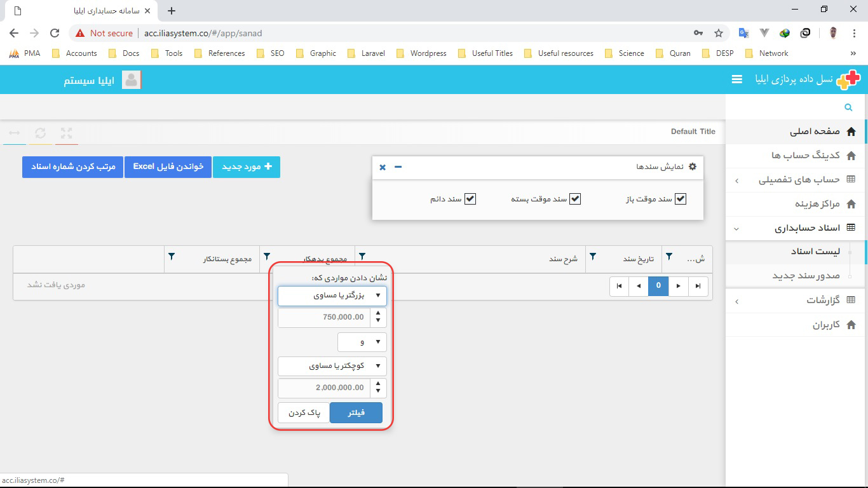Screen dimensions: 868x488
Task: Expand the گزارشات sidebar menu
Action: [796, 301]
